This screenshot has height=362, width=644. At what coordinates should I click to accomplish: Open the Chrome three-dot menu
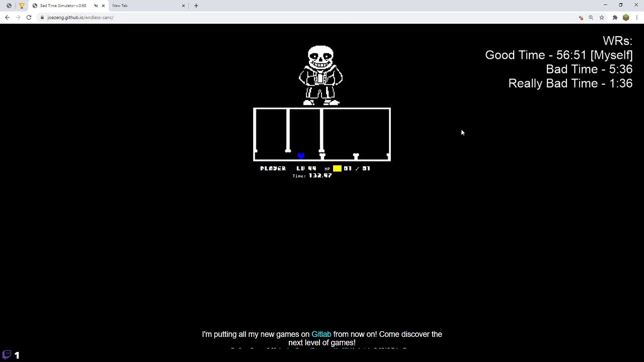pos(637,18)
